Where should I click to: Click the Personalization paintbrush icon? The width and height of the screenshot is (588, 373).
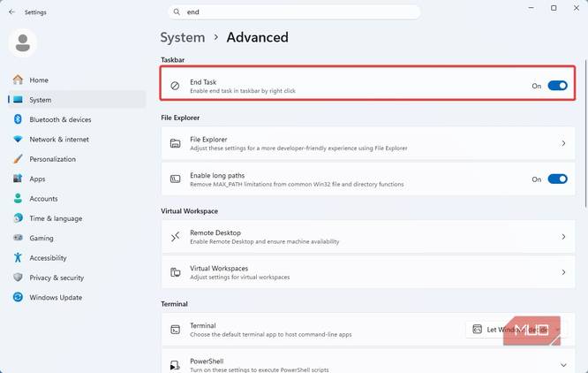point(18,159)
